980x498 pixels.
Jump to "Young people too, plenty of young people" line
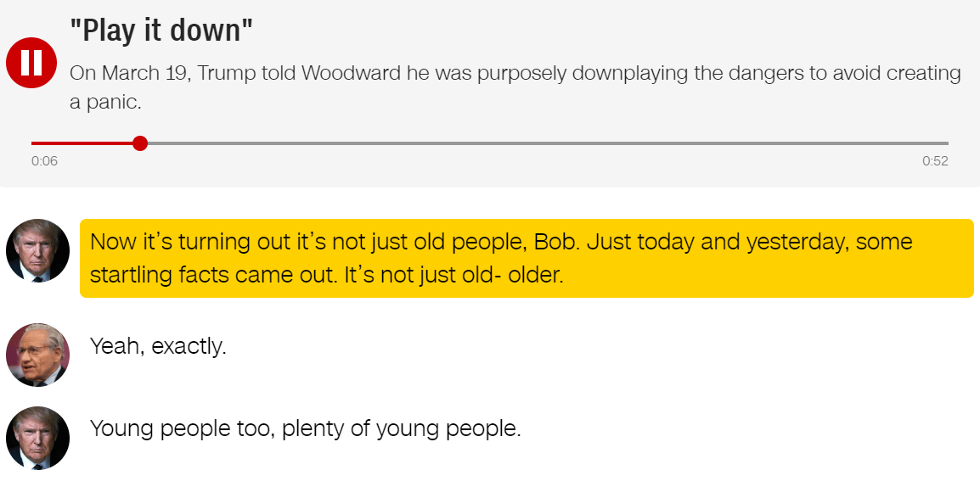305,428
